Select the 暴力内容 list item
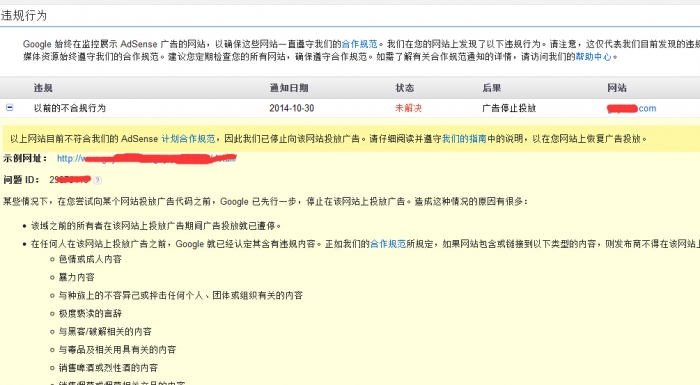Viewport: 700px width, 385px height. [x=77, y=277]
